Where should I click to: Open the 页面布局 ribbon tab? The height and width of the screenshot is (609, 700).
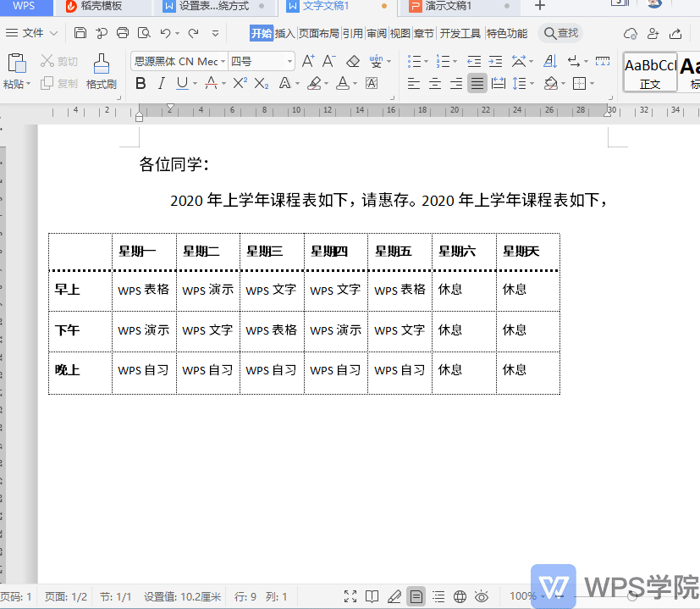[x=319, y=34]
